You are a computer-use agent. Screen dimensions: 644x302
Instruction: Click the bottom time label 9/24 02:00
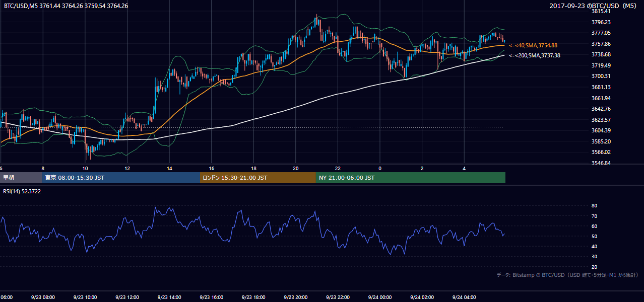click(422, 297)
